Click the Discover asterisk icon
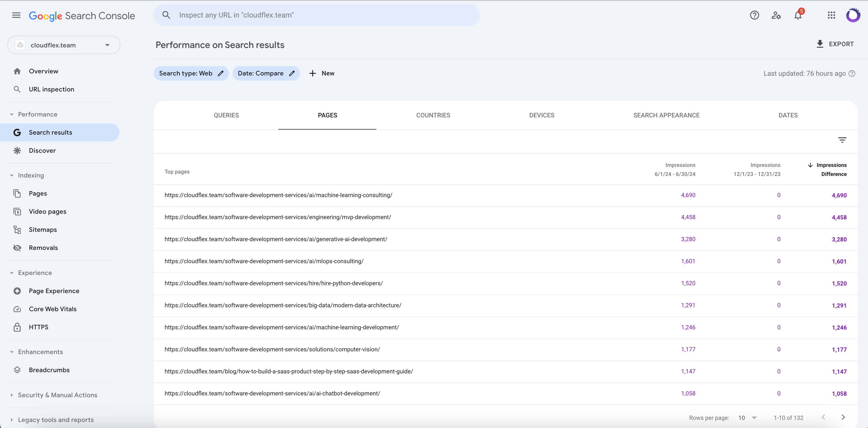Image resolution: width=868 pixels, height=428 pixels. click(17, 150)
